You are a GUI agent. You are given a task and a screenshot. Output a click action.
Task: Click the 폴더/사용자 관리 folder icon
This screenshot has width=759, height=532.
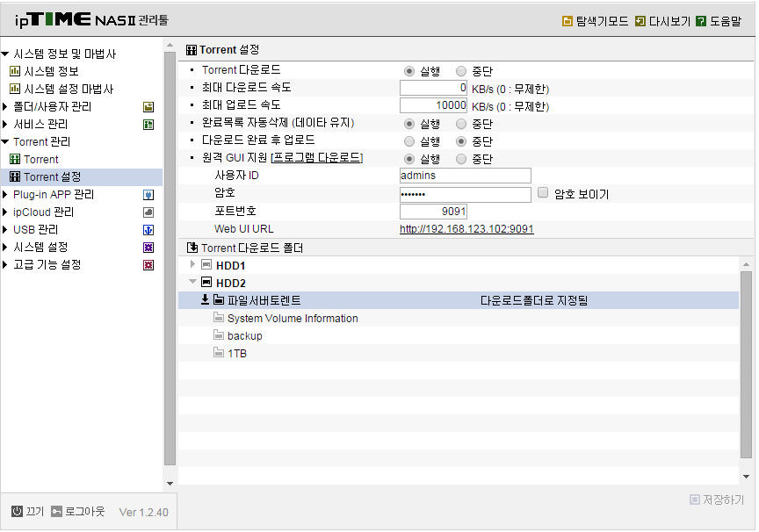(148, 107)
